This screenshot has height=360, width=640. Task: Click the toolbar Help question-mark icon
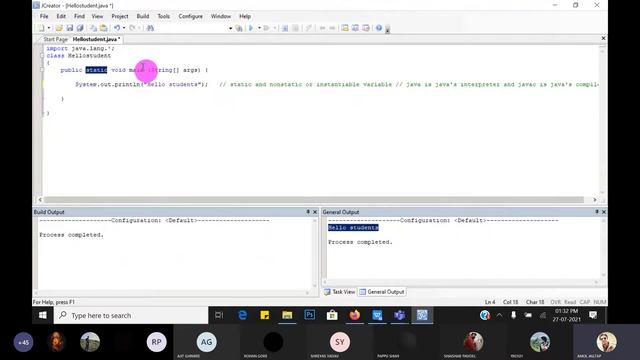[x=379, y=28]
